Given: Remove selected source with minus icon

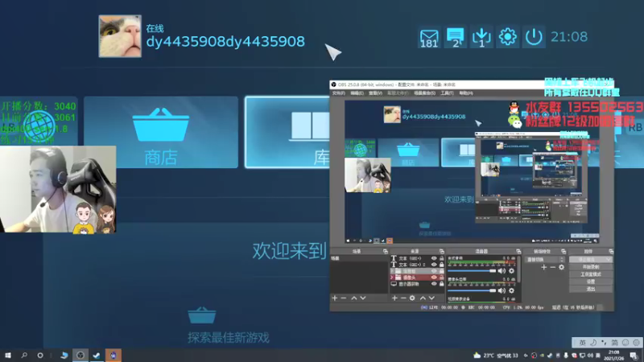Looking at the screenshot, I should pos(403,298).
